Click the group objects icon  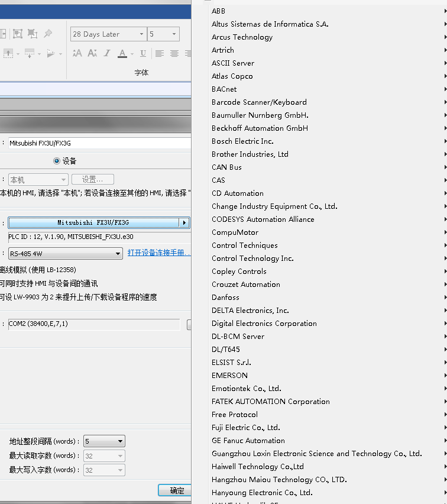[x=18, y=34]
